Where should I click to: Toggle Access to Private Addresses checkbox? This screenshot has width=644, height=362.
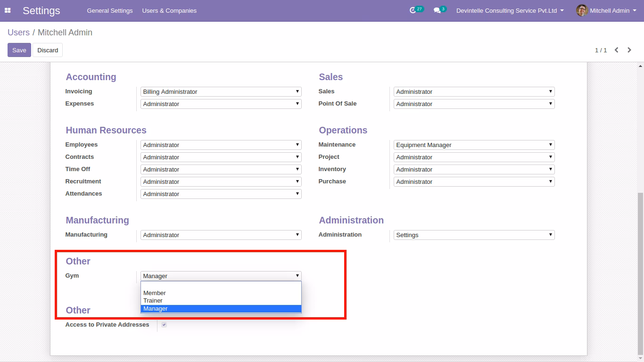164,325
